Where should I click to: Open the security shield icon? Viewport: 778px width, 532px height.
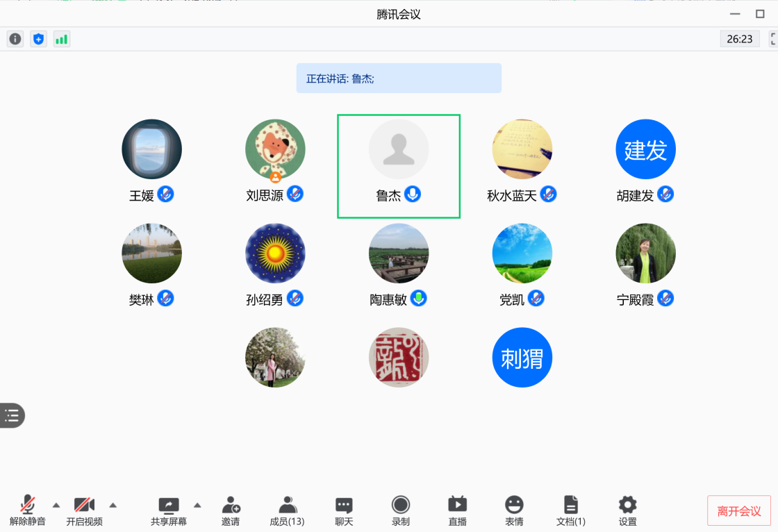[x=38, y=39]
